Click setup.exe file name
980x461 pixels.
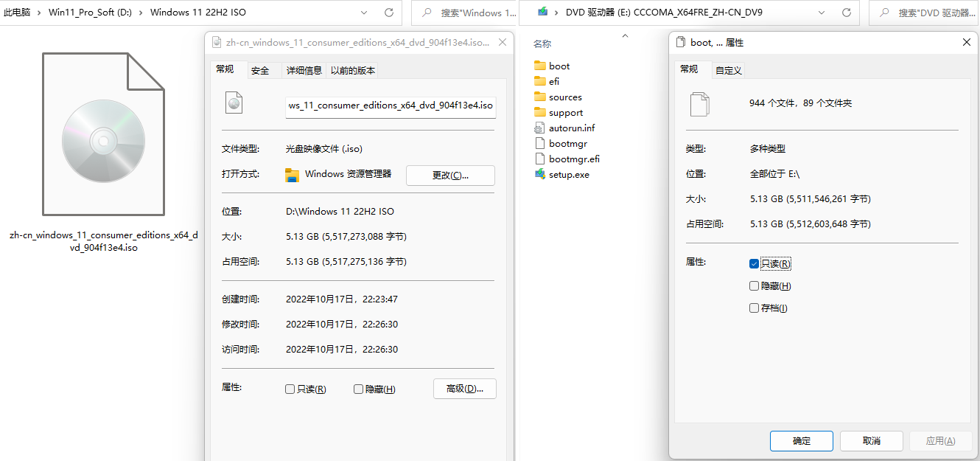point(569,175)
